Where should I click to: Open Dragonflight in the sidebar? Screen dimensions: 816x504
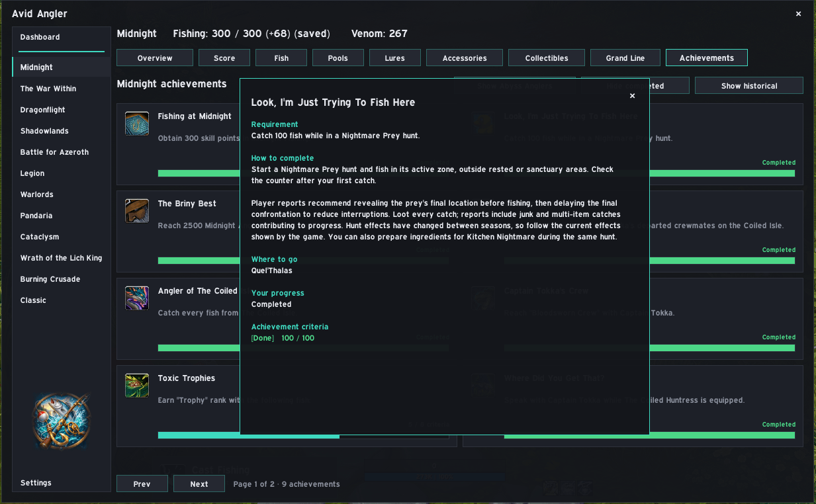[62, 110]
